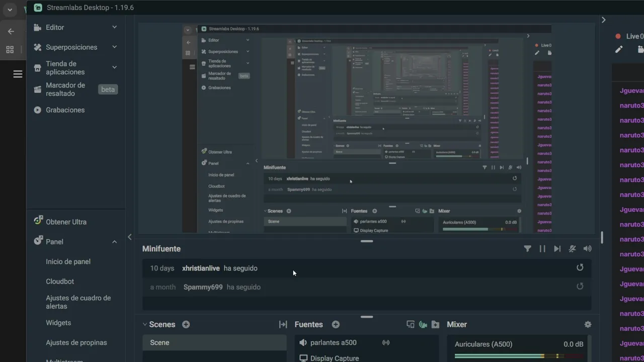The image size is (644, 362).
Task: Expand the Superposiciones chevron
Action: click(x=114, y=47)
